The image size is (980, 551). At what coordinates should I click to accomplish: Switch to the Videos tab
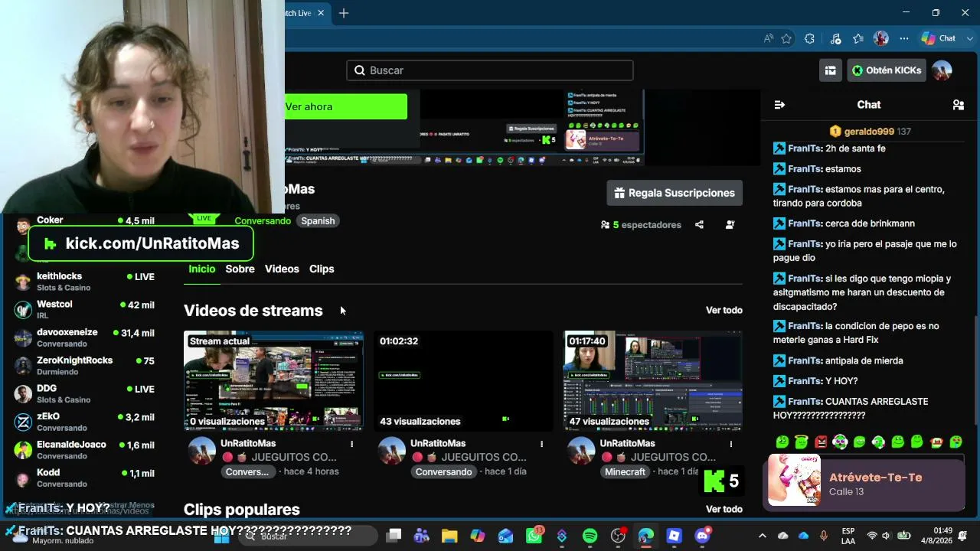(282, 269)
